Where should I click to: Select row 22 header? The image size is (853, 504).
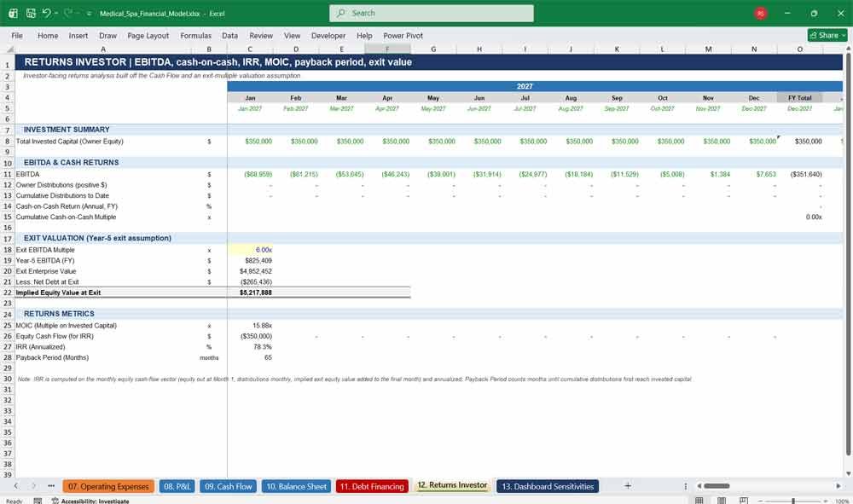pyautogui.click(x=8, y=293)
